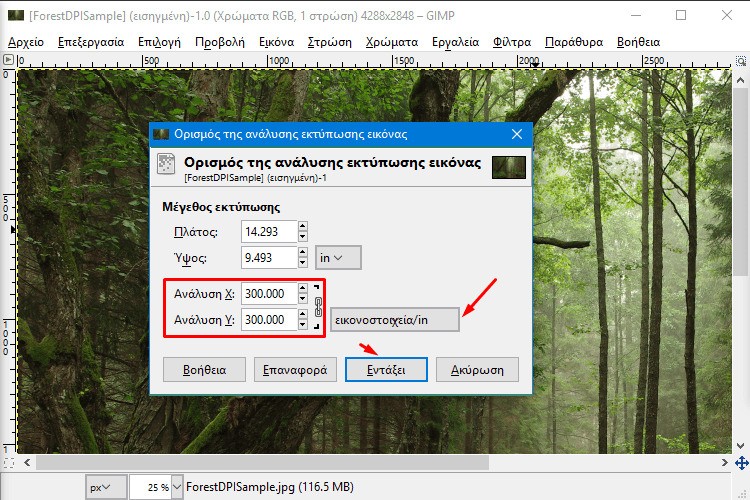This screenshot has width=750, height=500.
Task: Open the Βοήθεια menu in menu bar
Action: (638, 42)
